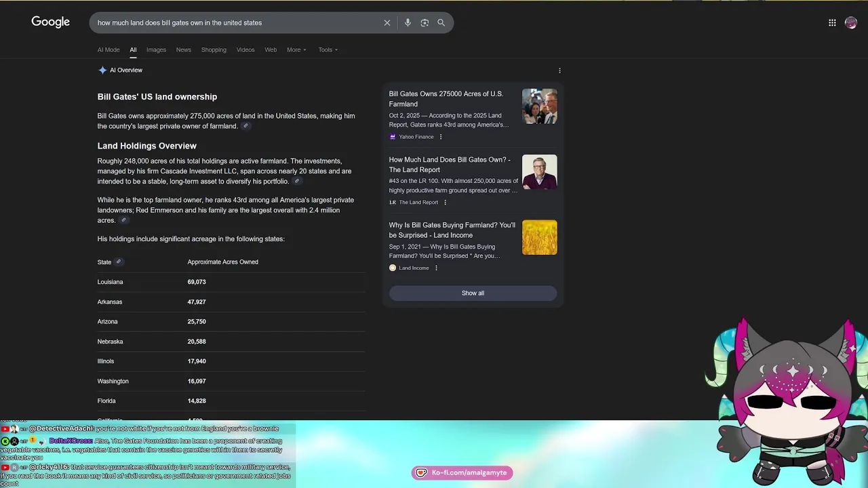The image size is (868, 488).
Task: Switch to Videos tab
Action: 245,49
